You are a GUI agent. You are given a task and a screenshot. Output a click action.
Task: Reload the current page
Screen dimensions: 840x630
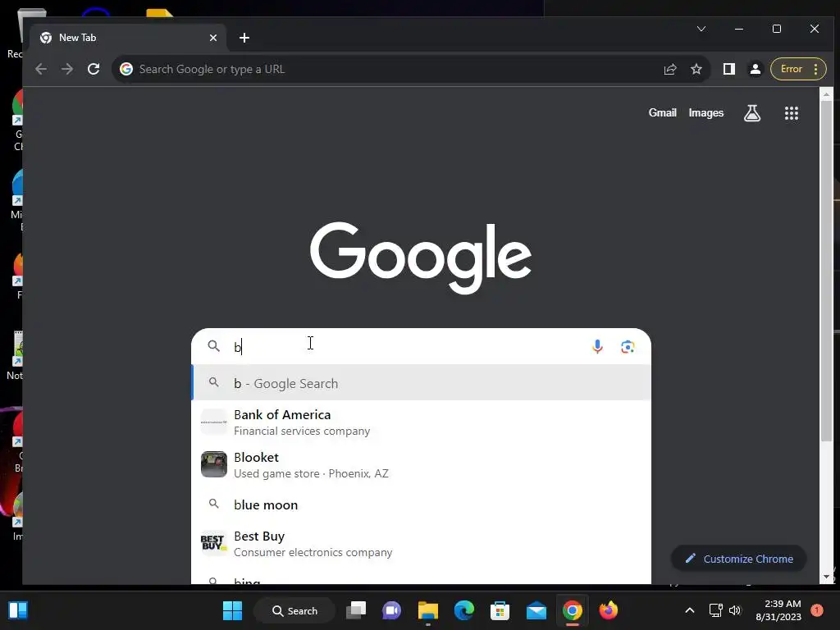pos(94,69)
